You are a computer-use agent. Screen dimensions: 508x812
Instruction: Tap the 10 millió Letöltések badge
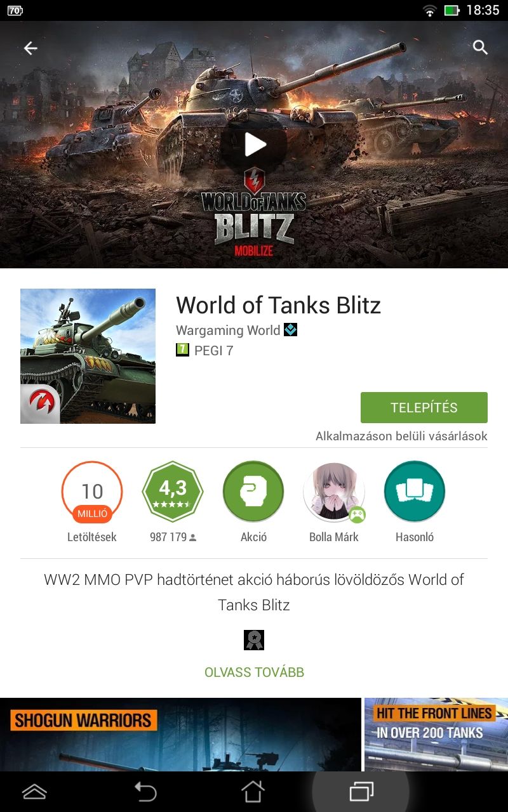[92, 502]
